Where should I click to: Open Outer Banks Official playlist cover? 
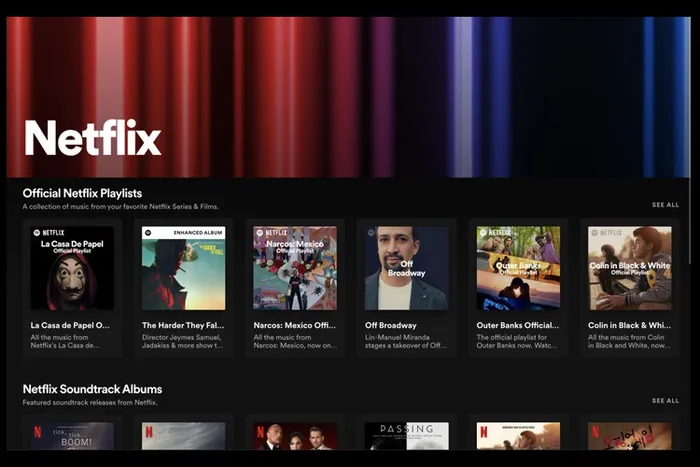(518, 268)
